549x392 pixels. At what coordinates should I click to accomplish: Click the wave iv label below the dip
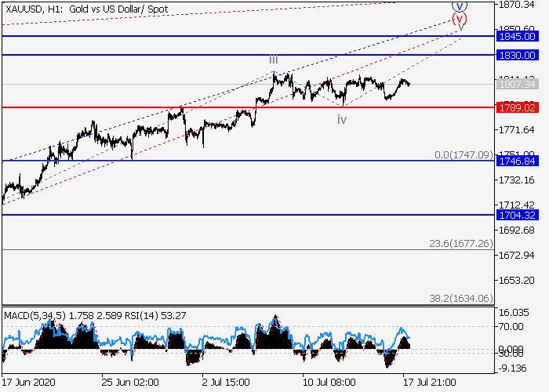[342, 119]
